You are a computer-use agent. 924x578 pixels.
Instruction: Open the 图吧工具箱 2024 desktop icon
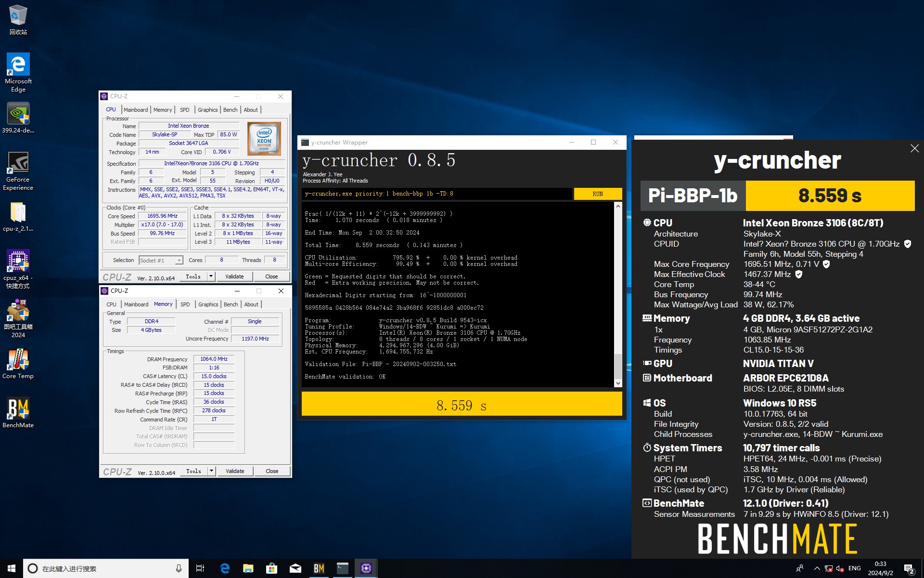click(18, 318)
